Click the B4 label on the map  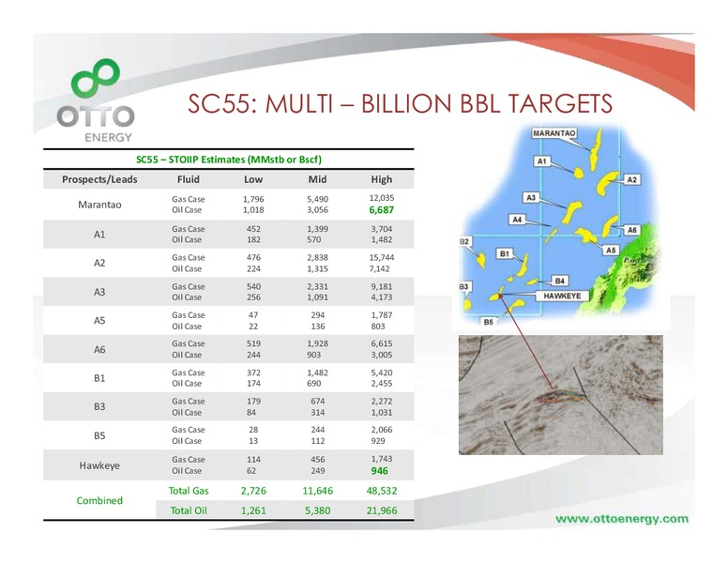(559, 281)
